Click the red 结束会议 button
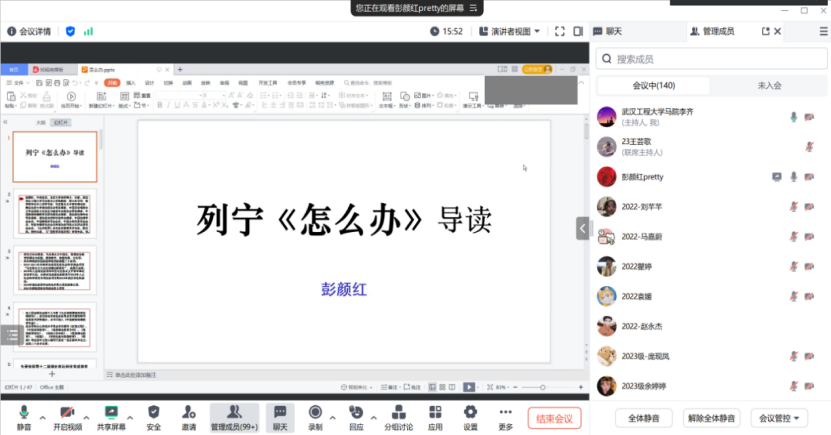The height and width of the screenshot is (435, 831). coord(554,418)
